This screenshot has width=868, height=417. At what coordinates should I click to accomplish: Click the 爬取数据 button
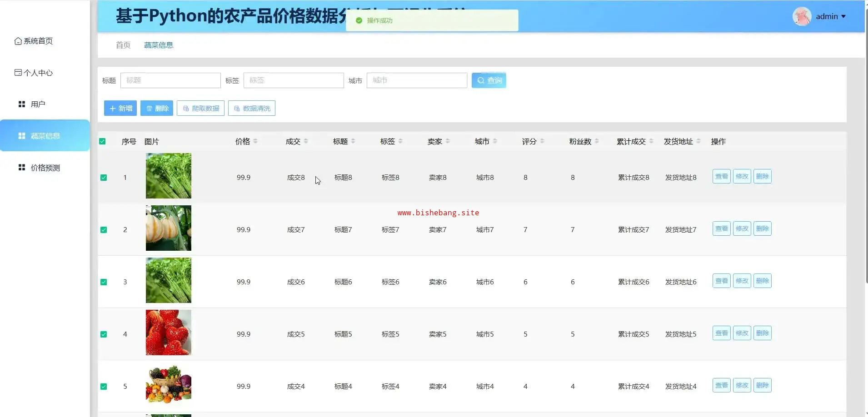(x=200, y=108)
